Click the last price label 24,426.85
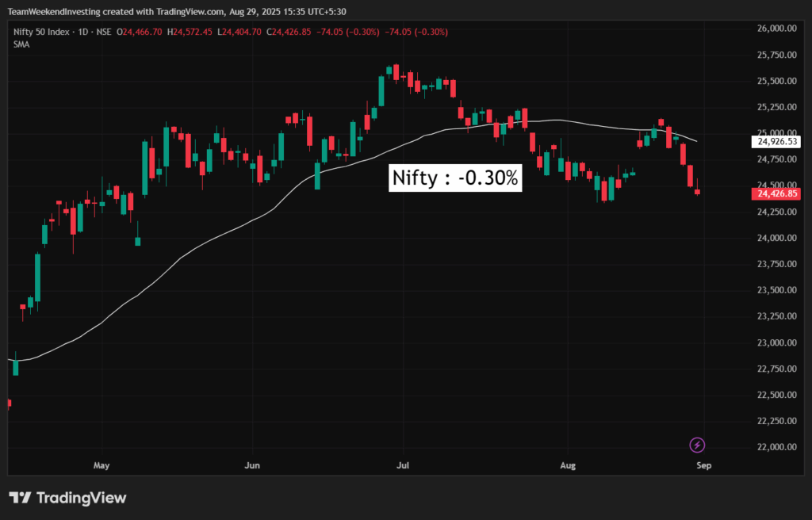The image size is (812, 520). click(x=776, y=193)
